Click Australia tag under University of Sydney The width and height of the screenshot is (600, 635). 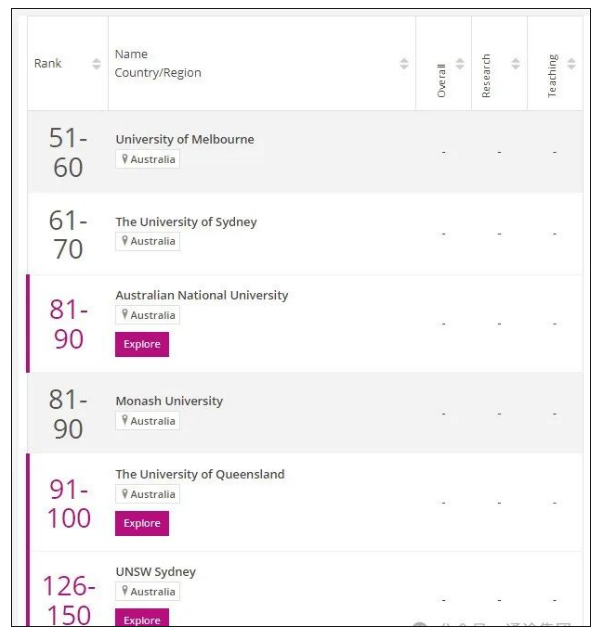(147, 241)
